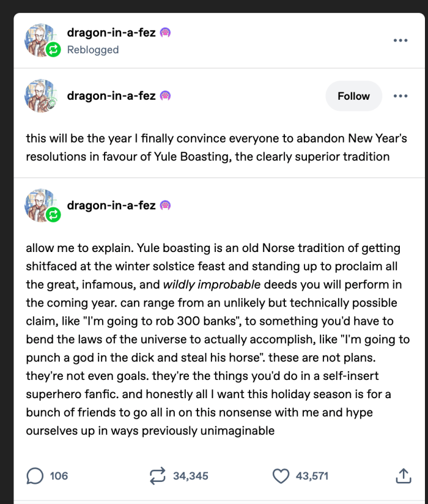View the 43,571 likes count
Image resolution: width=428 pixels, height=504 pixels.
(311, 476)
